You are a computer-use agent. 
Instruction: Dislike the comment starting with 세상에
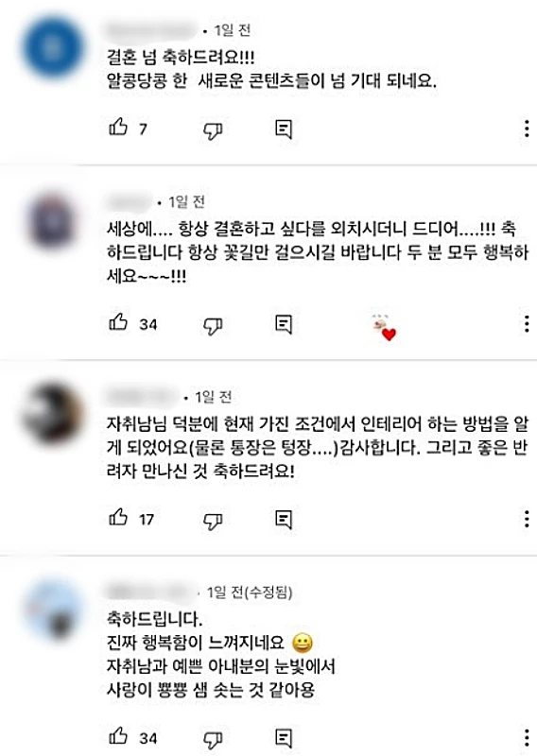coord(213,325)
